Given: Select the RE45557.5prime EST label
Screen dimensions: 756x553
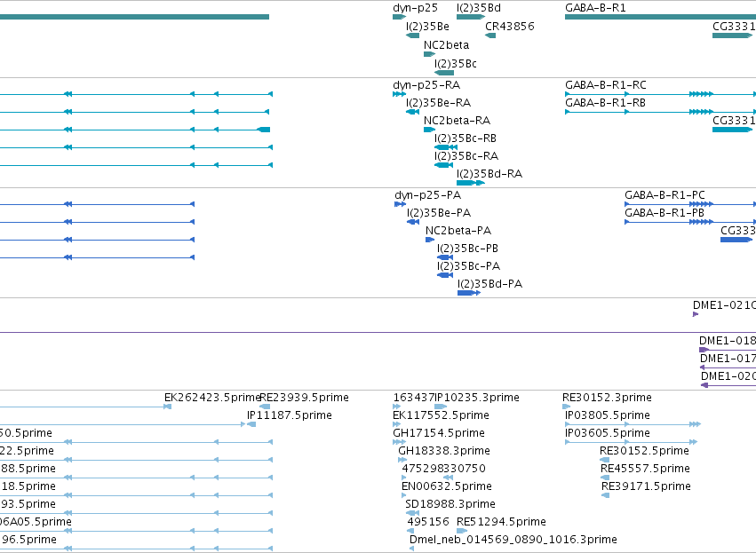Looking at the screenshot, I should (645, 469).
